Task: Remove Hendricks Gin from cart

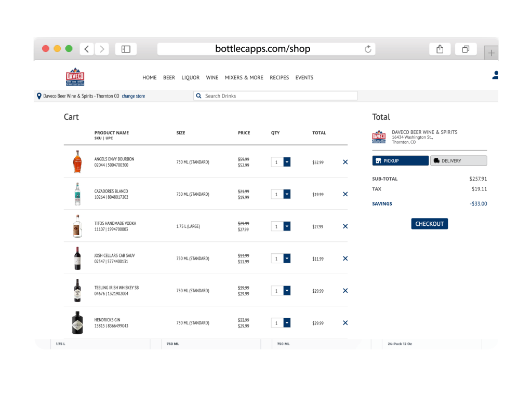Action: click(345, 323)
